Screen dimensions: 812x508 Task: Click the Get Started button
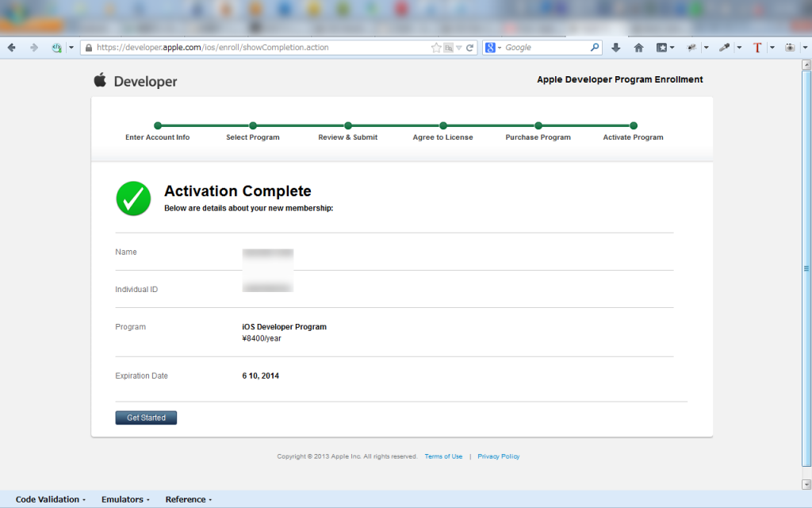[x=146, y=418]
